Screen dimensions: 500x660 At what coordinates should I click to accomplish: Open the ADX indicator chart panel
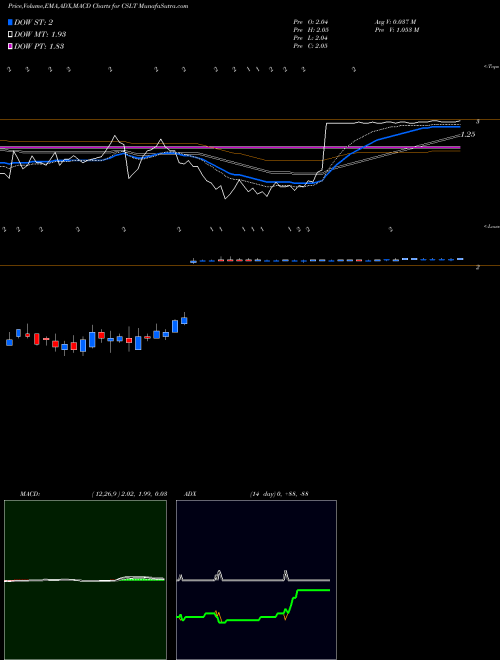pos(256,580)
